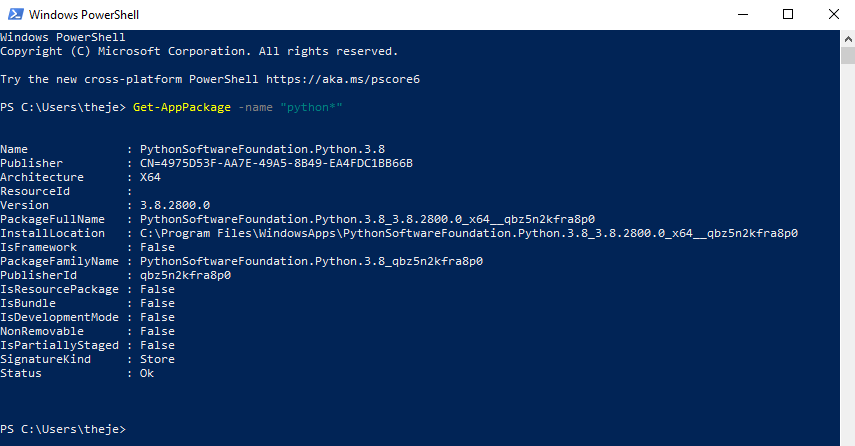Click the "python*" argument string
Image resolution: width=855 pixels, height=446 pixels.
[x=311, y=107]
